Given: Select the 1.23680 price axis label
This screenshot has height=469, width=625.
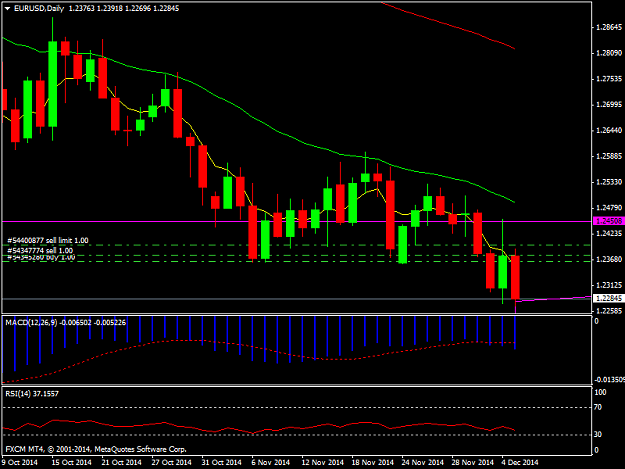Looking at the screenshot, I should click(609, 259).
